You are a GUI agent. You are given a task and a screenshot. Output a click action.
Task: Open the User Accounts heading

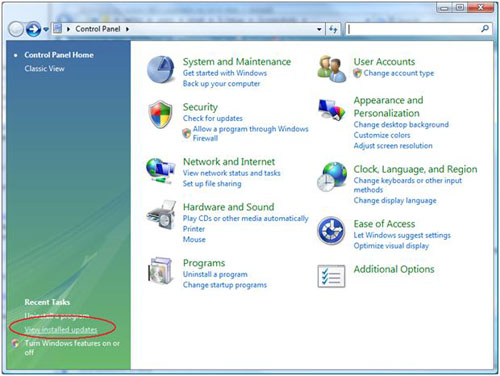[x=384, y=62]
